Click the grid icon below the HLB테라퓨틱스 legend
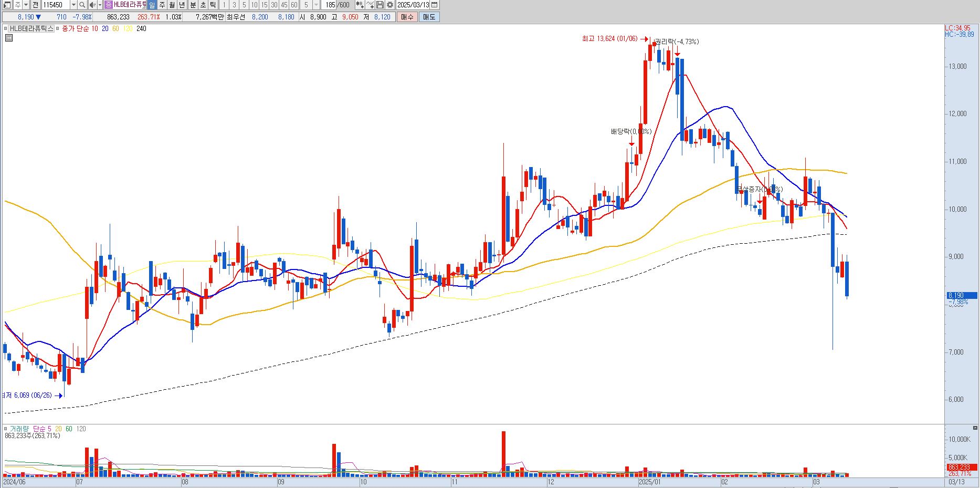Viewport: 980px width, 488px height. coord(8,37)
